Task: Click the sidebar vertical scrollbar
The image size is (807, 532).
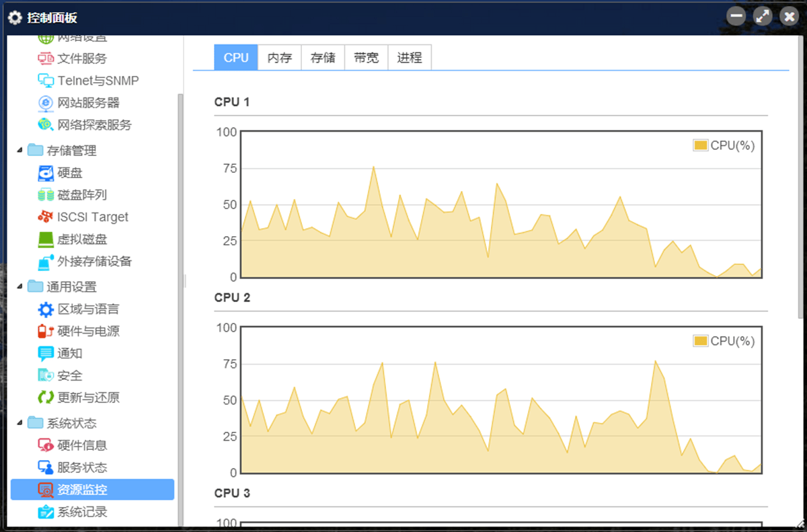Action: pyautogui.click(x=180, y=309)
